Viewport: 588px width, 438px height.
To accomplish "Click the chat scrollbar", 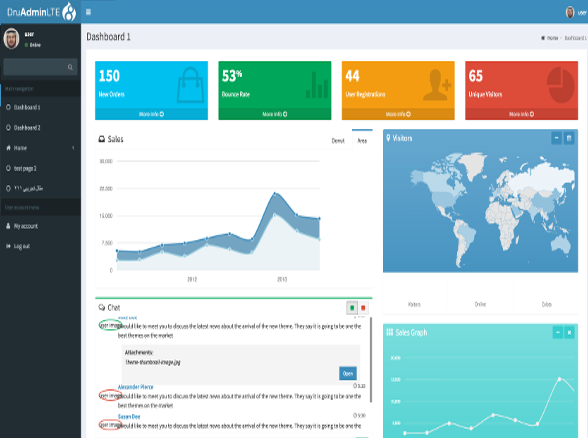I will pyautogui.click(x=371, y=359).
